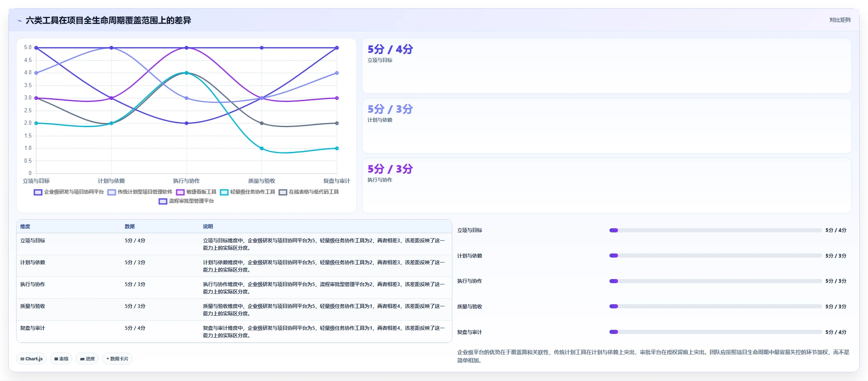Viewport: 868px width, 381px height.
Task: Click the title 六类工具在项目全生命周期覆盖范围上的差异
Action: click(x=108, y=21)
